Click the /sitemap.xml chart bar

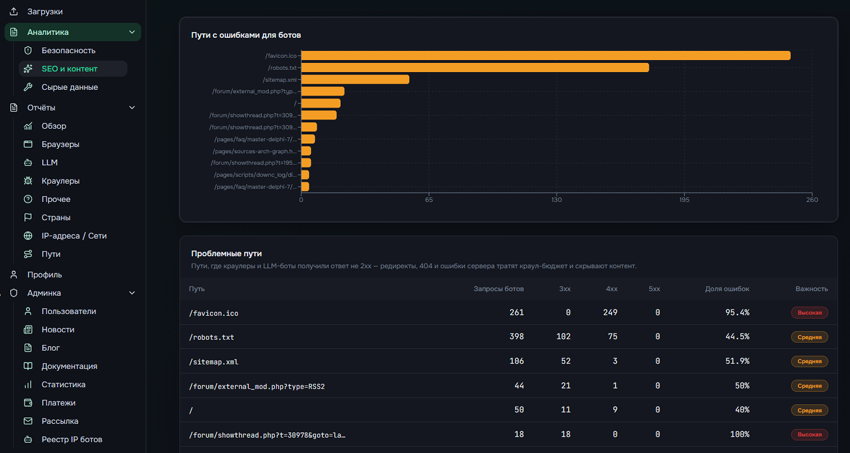click(355, 80)
